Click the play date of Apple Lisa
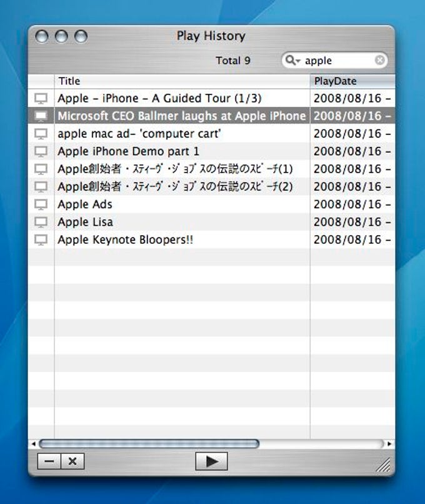 click(x=352, y=222)
